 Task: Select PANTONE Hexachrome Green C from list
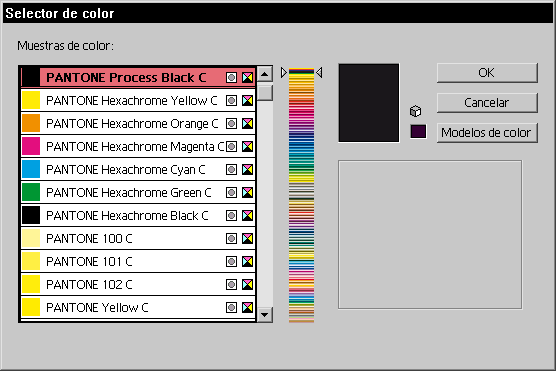tap(138, 193)
